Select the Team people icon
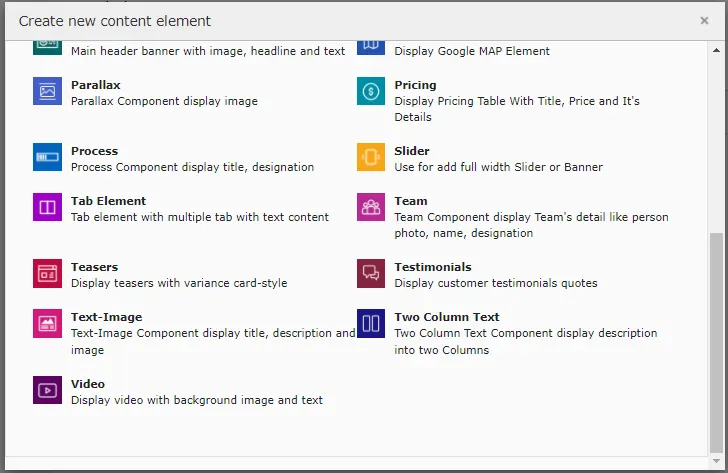 pyautogui.click(x=371, y=207)
